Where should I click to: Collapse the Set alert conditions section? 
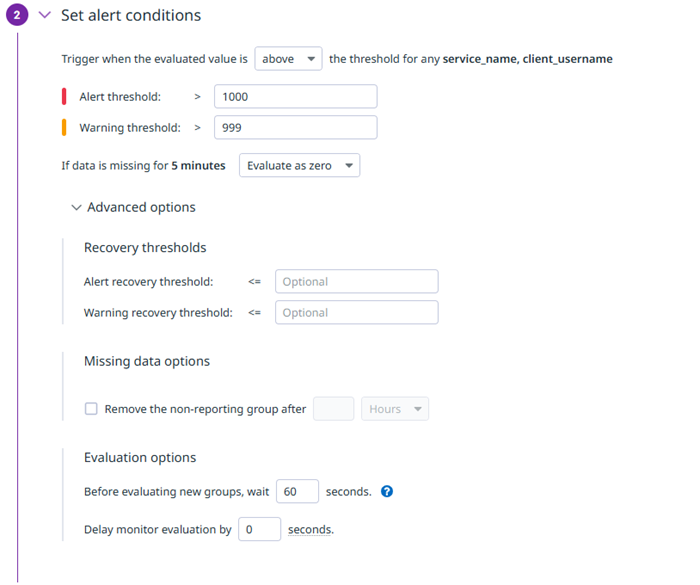pos(44,16)
